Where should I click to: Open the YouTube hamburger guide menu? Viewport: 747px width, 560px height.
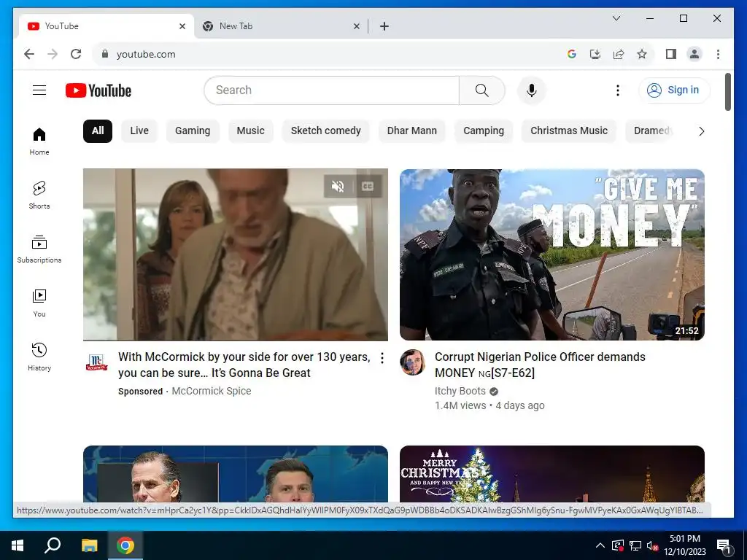click(39, 90)
